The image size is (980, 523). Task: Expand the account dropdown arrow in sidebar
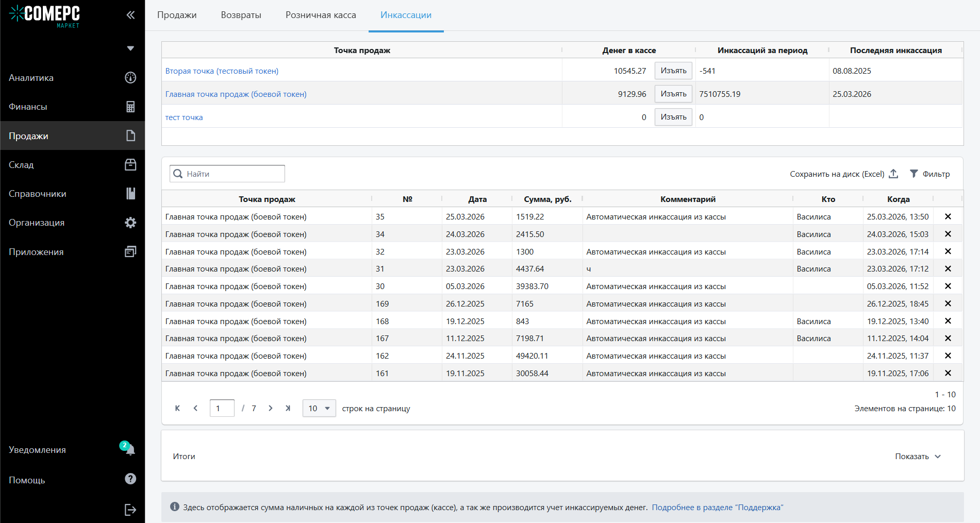[130, 48]
